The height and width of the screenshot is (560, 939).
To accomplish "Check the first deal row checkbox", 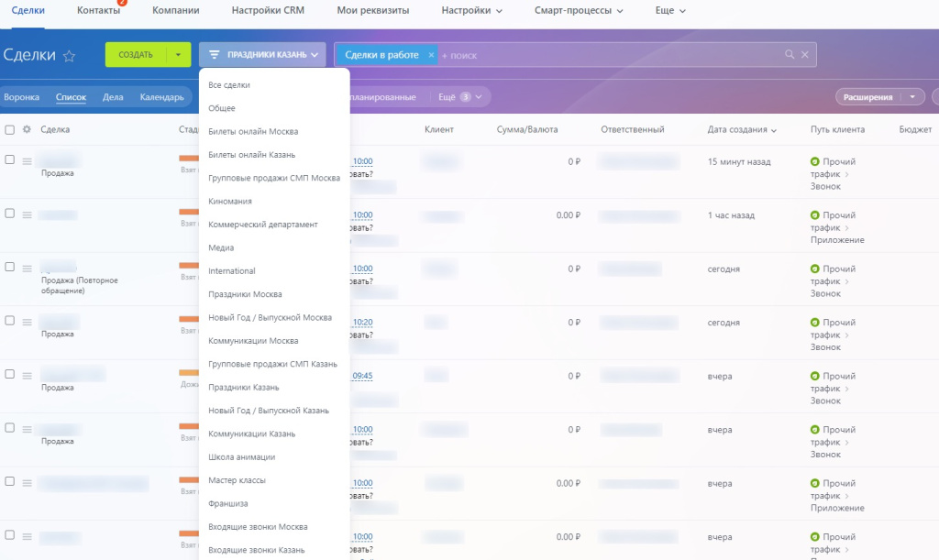I will 9,159.
